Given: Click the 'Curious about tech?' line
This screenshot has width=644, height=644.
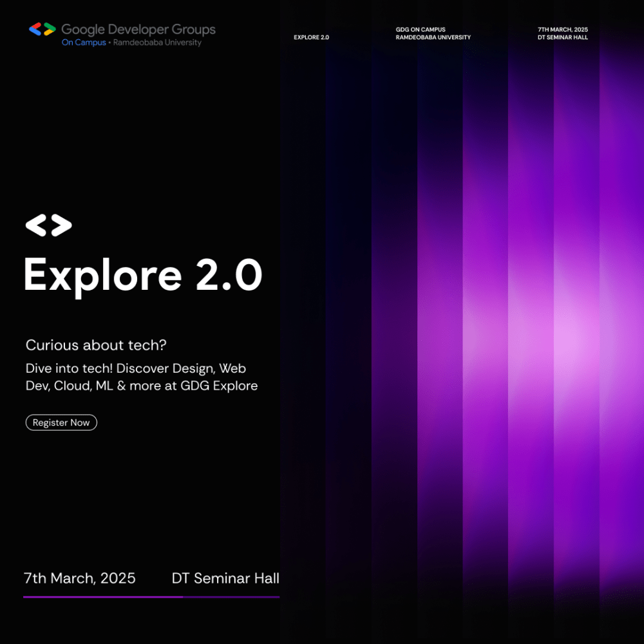Looking at the screenshot, I should [96, 345].
